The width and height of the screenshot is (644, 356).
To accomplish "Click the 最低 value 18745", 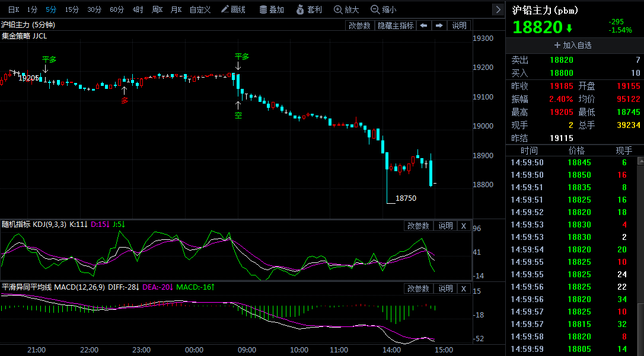I will (629, 112).
